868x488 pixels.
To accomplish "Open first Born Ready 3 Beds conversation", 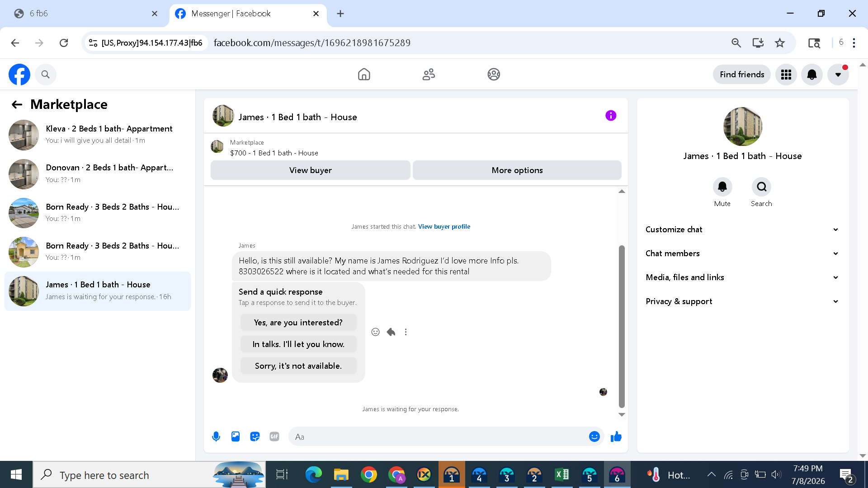I will (x=98, y=213).
